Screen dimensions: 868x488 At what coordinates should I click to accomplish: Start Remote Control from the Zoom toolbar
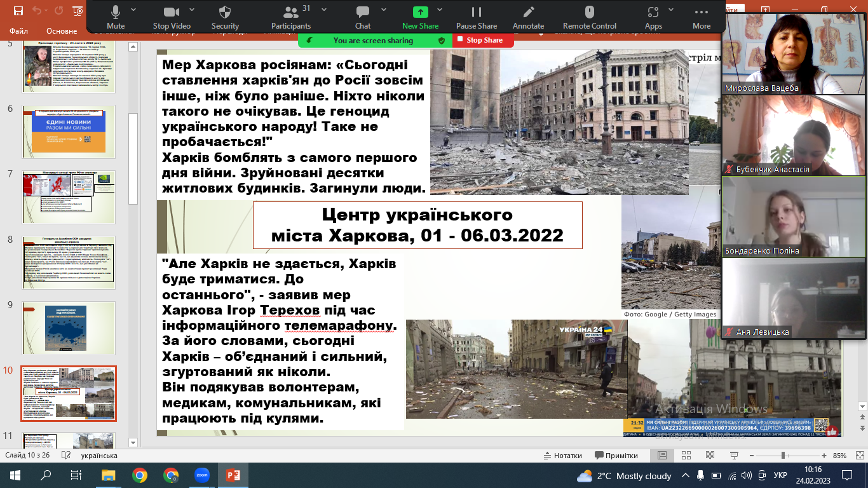[x=590, y=12]
